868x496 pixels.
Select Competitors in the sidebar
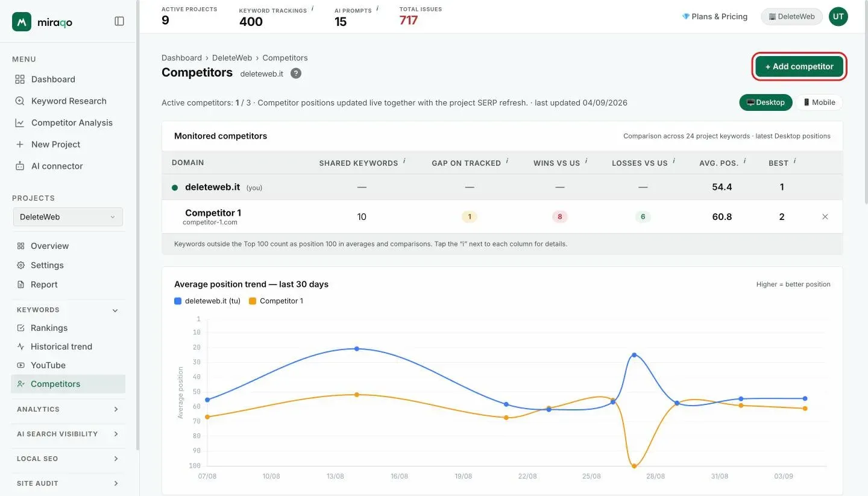(x=68, y=384)
